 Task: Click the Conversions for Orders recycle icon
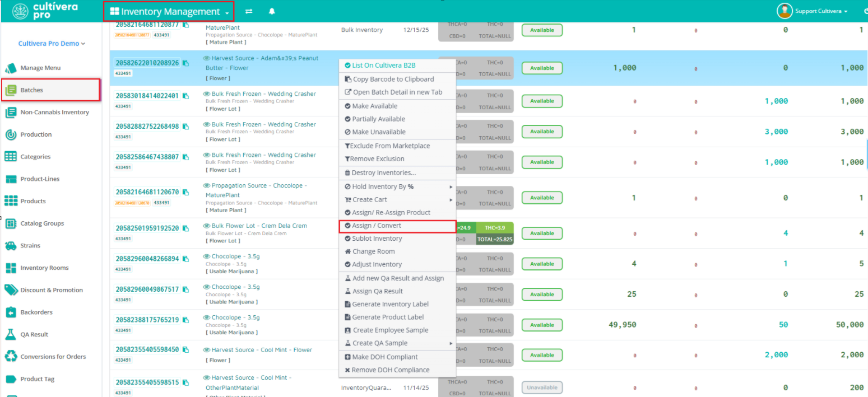coord(11,357)
